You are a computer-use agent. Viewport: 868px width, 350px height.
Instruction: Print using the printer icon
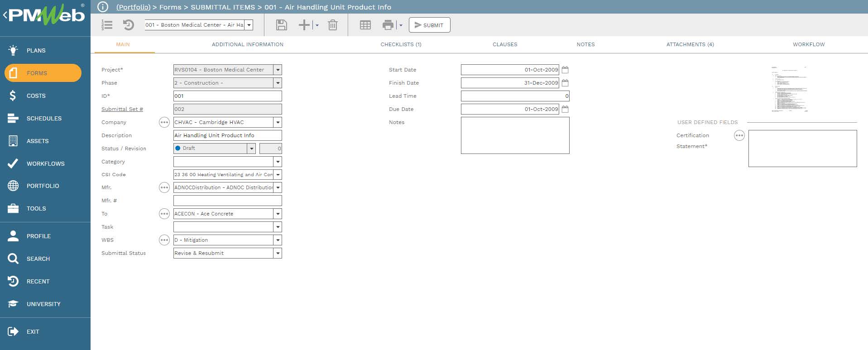pyautogui.click(x=388, y=25)
